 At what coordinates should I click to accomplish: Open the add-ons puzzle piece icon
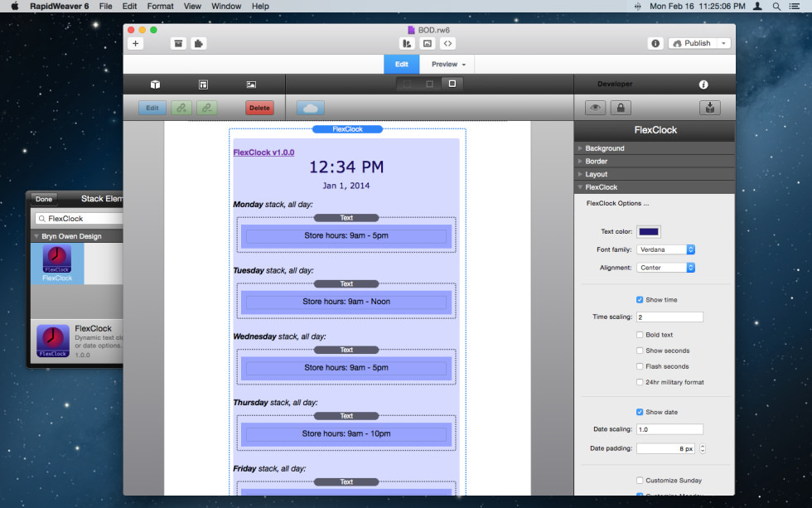point(198,43)
